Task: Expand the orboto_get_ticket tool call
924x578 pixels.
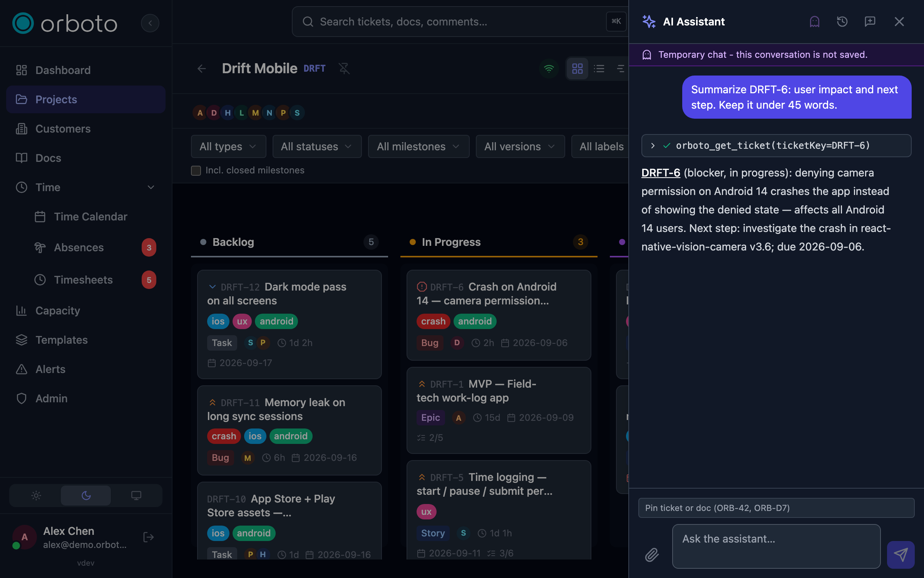Action: (653, 146)
